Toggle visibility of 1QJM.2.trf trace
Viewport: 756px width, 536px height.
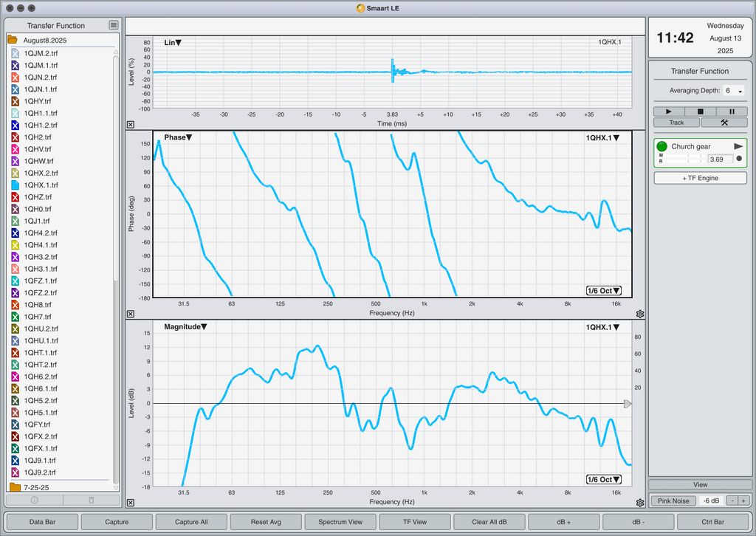point(15,53)
